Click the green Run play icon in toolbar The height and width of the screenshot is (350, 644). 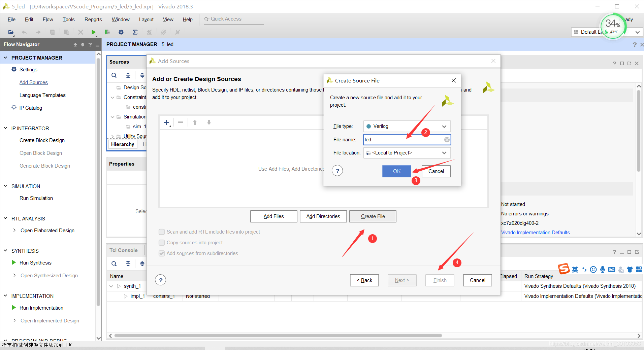(94, 32)
